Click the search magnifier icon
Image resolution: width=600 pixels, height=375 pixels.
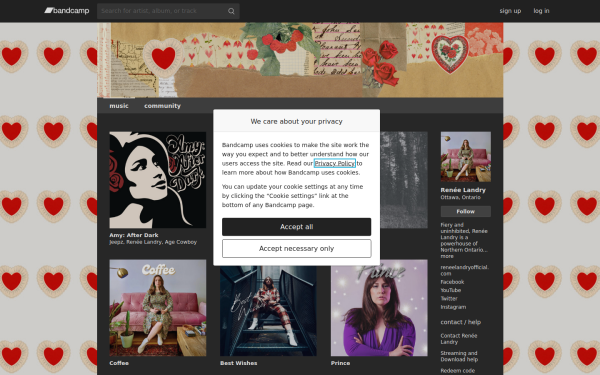pos(231,11)
